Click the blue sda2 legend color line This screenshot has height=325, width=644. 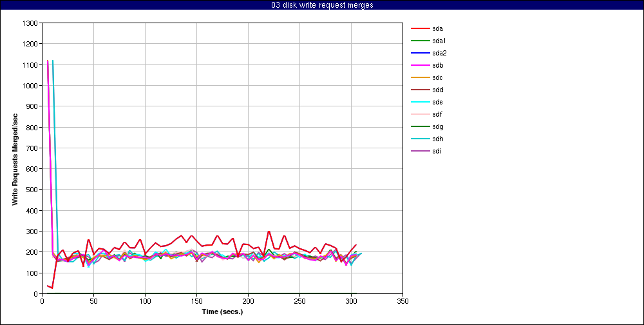(x=420, y=53)
